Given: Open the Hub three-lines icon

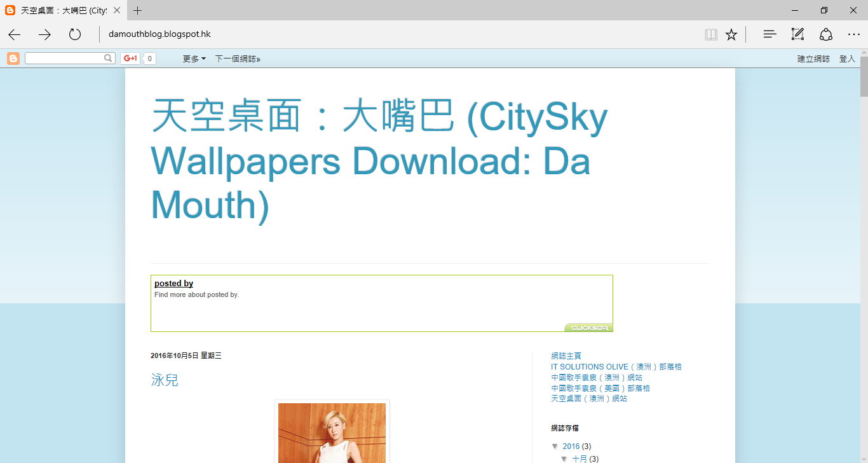Looking at the screenshot, I should (770, 34).
